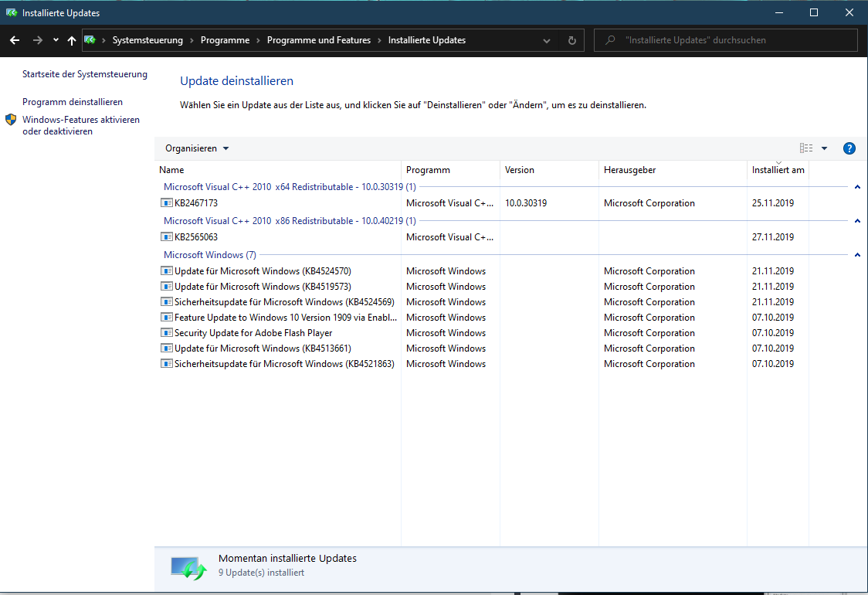Click the icon next to KB4524570 update

click(x=166, y=271)
